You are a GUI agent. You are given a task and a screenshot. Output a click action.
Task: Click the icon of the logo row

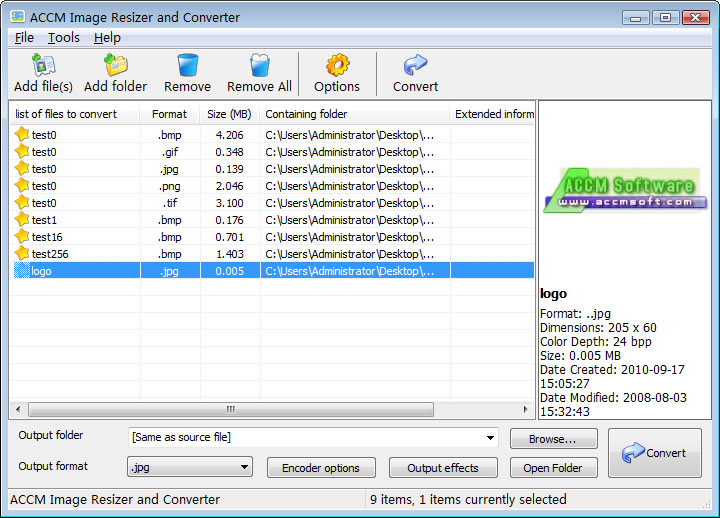click(x=22, y=270)
